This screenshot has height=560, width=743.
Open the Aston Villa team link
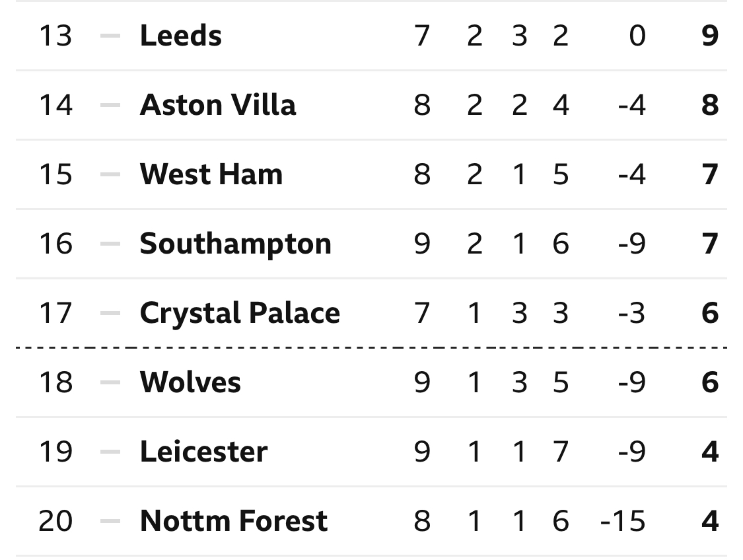pyautogui.click(x=218, y=105)
